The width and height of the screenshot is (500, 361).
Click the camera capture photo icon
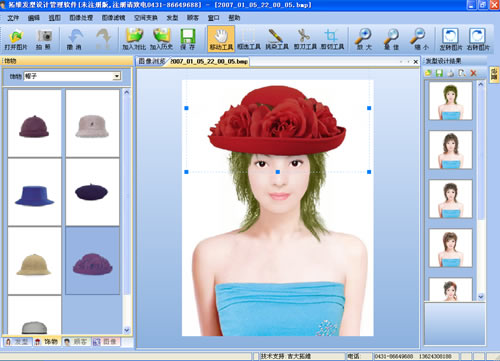click(x=44, y=39)
